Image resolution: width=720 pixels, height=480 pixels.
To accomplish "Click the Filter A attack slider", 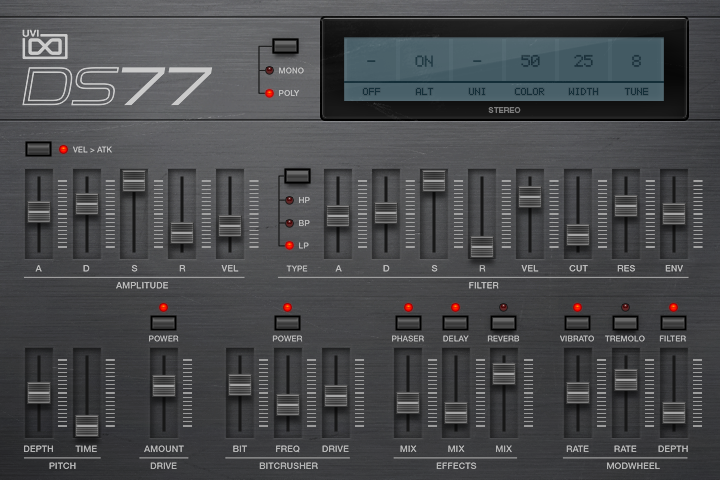I will coord(338,216).
